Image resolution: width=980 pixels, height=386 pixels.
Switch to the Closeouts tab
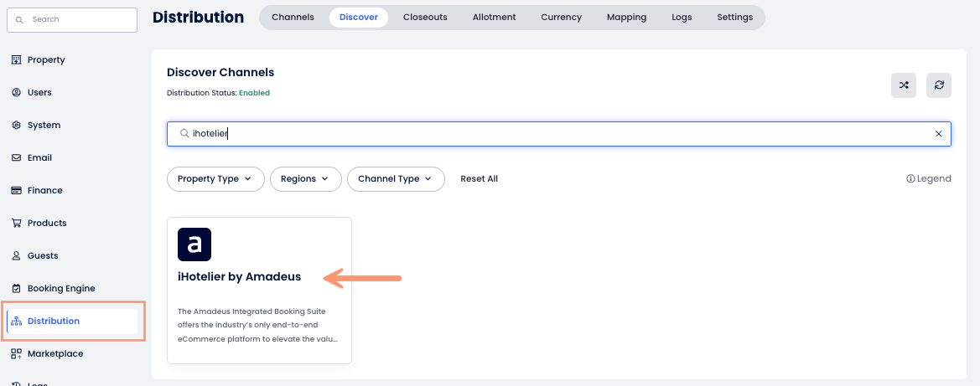425,18
